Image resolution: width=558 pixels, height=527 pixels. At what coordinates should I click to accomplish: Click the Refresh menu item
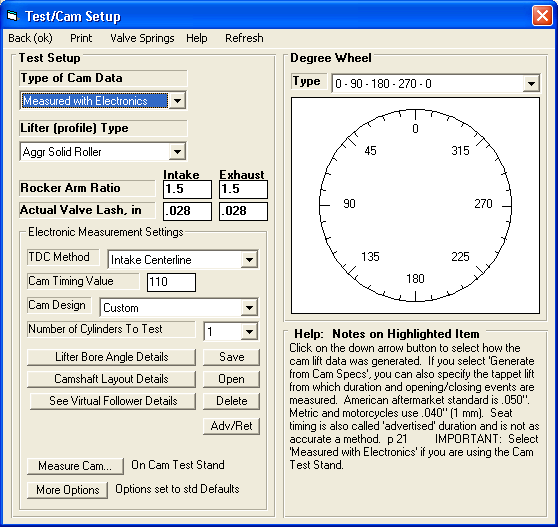[x=244, y=38]
